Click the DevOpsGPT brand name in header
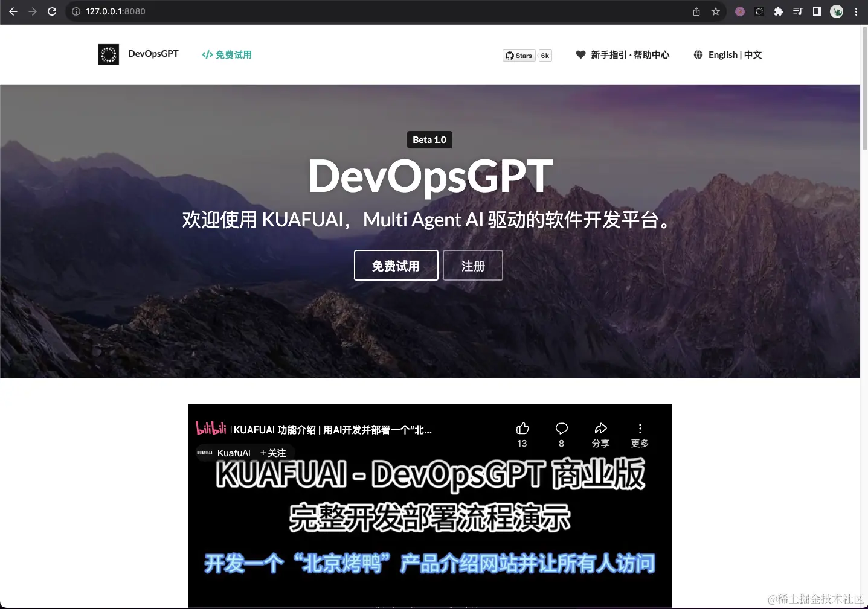 pyautogui.click(x=153, y=54)
